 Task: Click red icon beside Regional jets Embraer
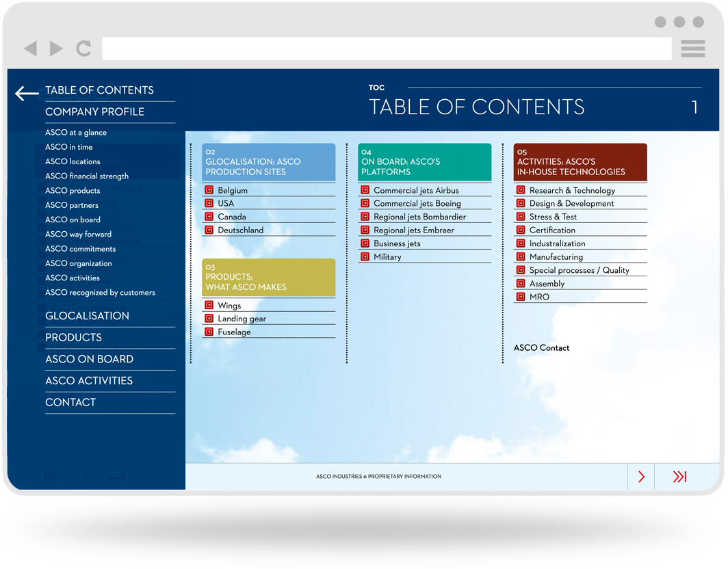(x=365, y=230)
